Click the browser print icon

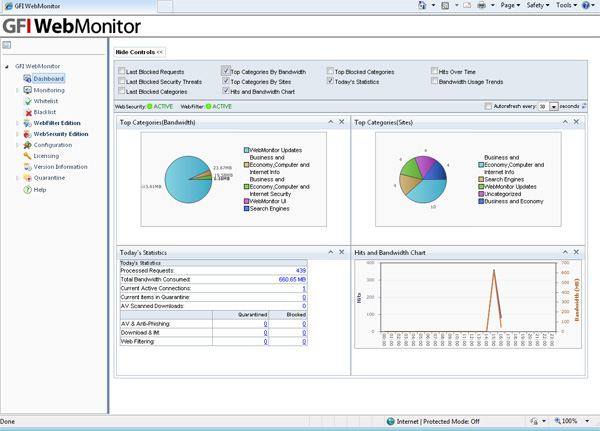click(x=481, y=5)
